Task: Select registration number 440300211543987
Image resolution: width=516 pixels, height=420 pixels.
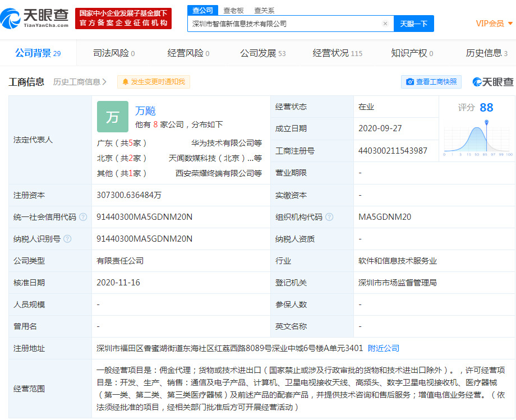Action: (393, 151)
